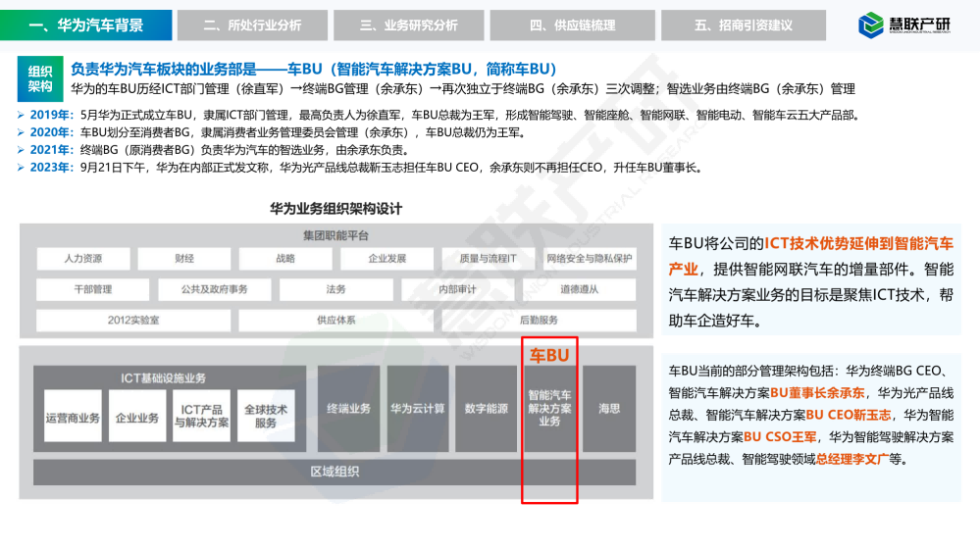Select the 战略 box
980x551 pixels.
pyautogui.click(x=285, y=259)
